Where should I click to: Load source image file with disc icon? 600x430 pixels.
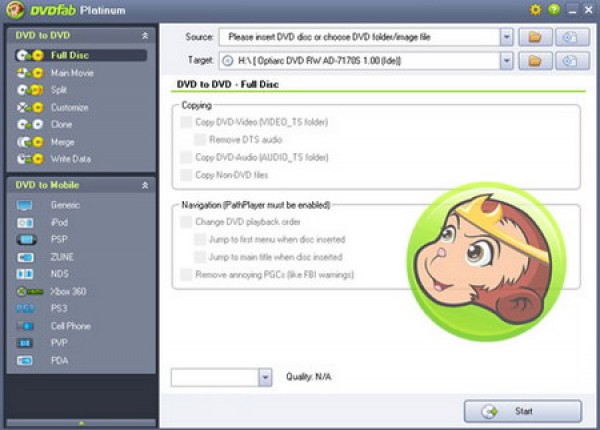[x=572, y=37]
